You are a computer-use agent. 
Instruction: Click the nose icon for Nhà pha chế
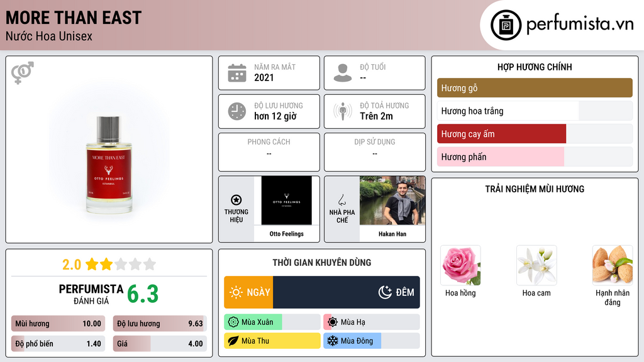[x=341, y=200]
